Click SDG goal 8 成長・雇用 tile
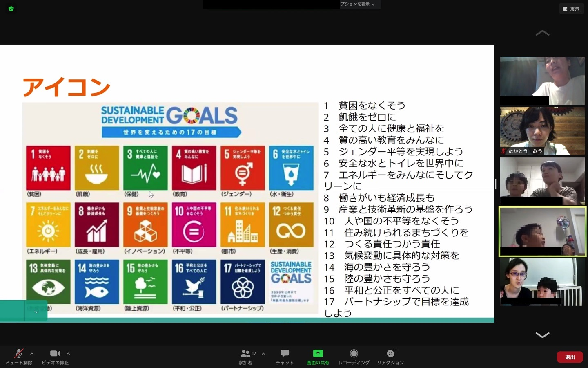This screenshot has width=588, height=368. [x=97, y=225]
